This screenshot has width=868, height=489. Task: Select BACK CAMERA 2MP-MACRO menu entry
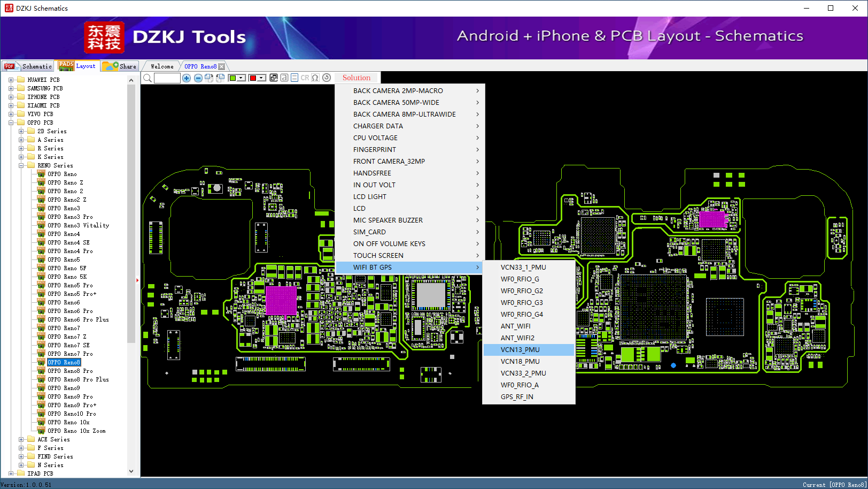click(410, 91)
